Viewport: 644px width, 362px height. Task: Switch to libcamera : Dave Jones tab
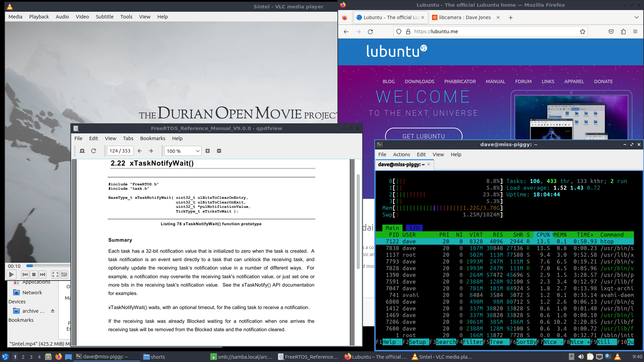pyautogui.click(x=465, y=17)
